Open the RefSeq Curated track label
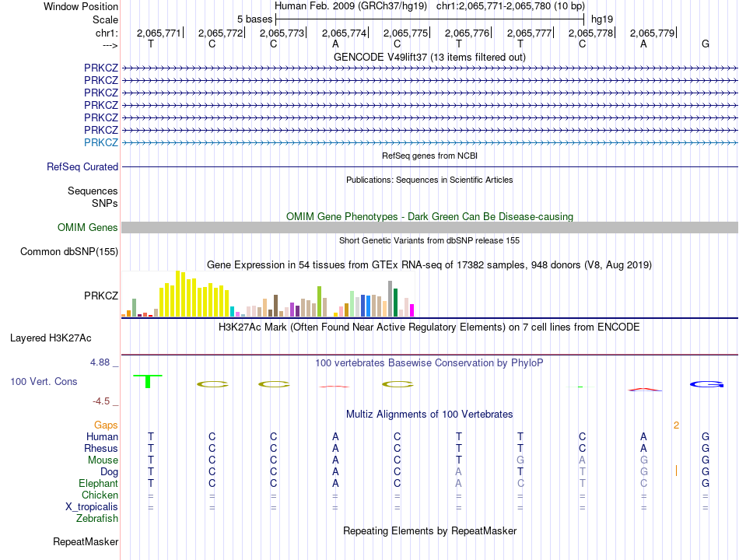 (x=82, y=167)
